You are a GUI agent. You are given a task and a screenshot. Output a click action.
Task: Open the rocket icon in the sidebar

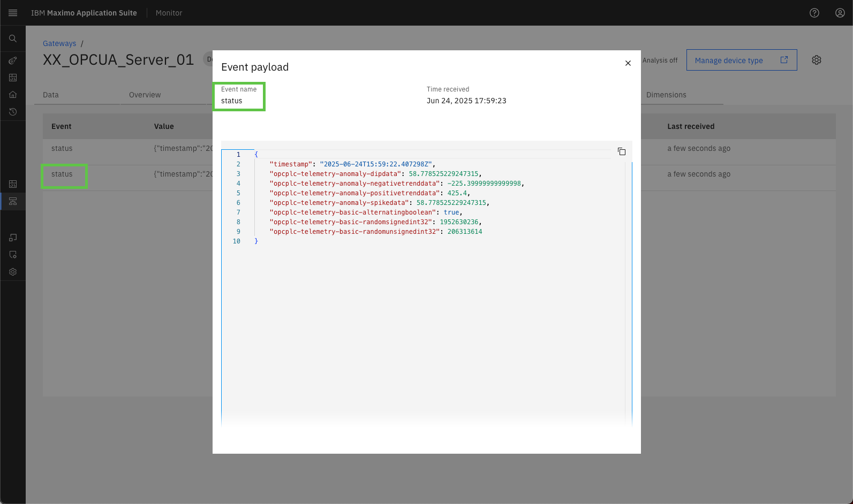[13, 60]
